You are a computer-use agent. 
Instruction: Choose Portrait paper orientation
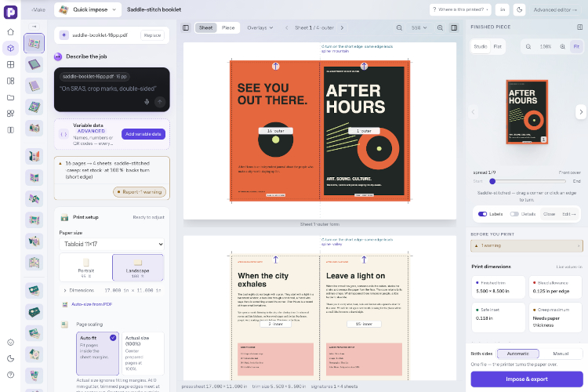click(x=86, y=267)
